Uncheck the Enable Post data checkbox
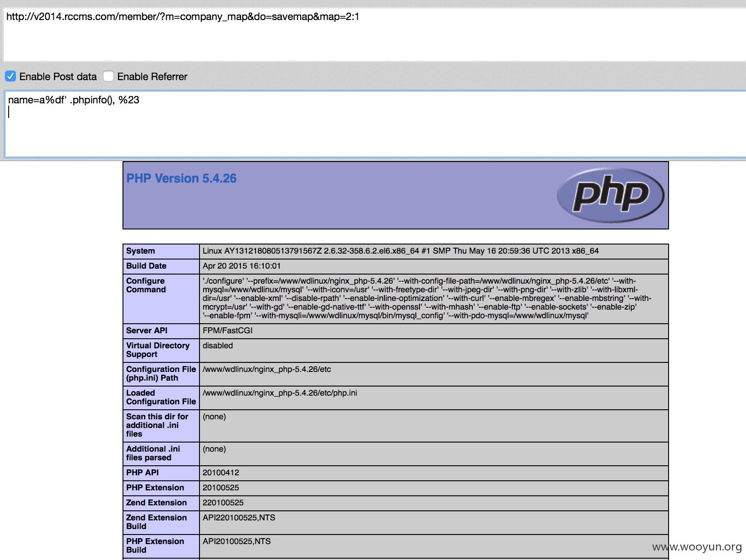The image size is (746, 560). tap(10, 76)
